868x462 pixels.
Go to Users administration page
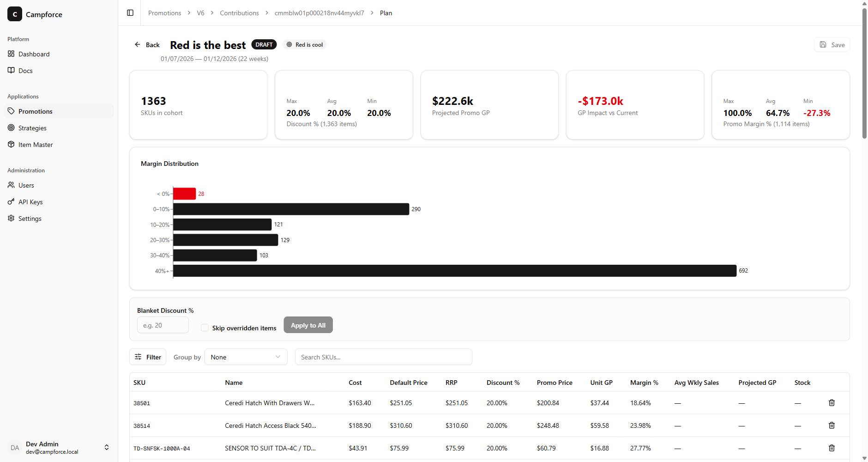[x=59, y=185]
